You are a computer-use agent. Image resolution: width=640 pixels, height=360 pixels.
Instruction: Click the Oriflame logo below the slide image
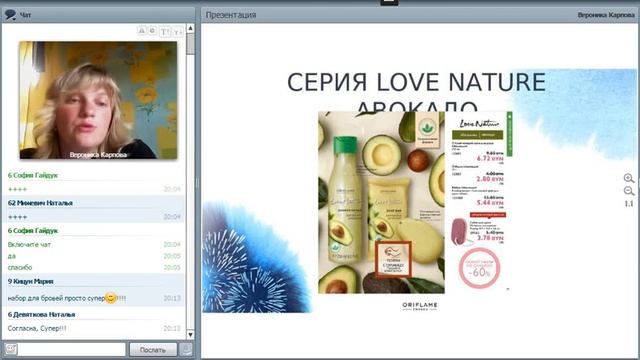coord(420,307)
